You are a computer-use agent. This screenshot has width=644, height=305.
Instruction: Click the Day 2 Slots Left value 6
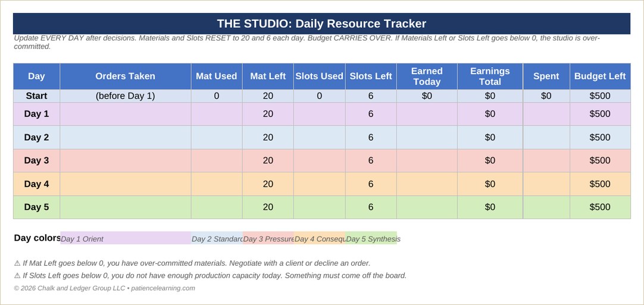371,137
